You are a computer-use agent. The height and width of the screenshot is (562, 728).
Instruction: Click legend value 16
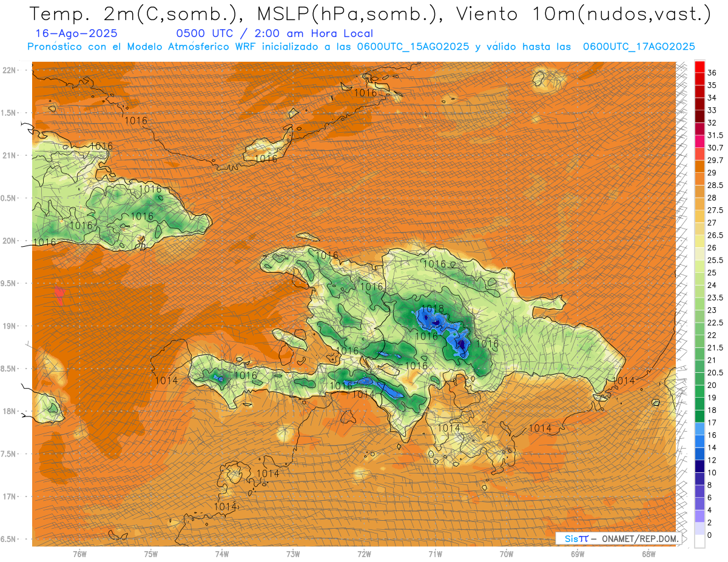click(x=712, y=435)
